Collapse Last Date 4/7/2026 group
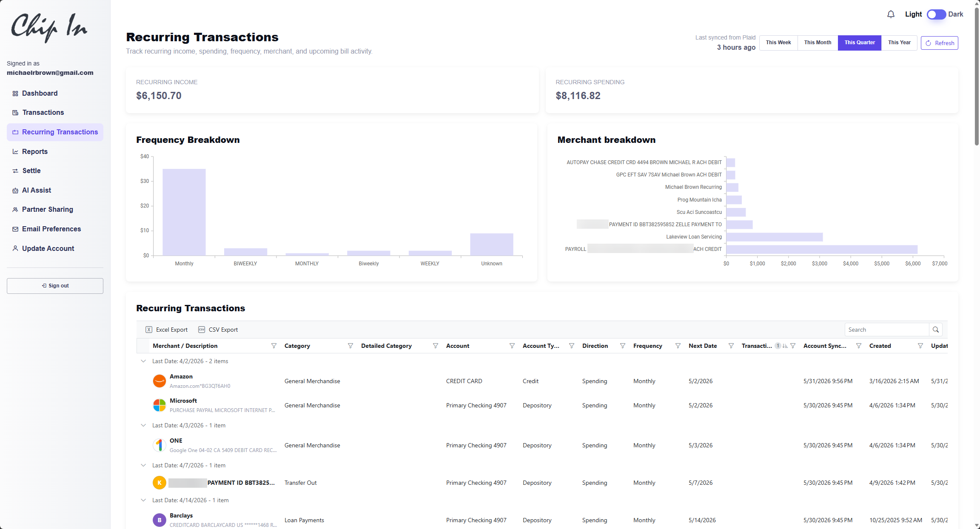The width and height of the screenshot is (980, 529). [x=143, y=465]
